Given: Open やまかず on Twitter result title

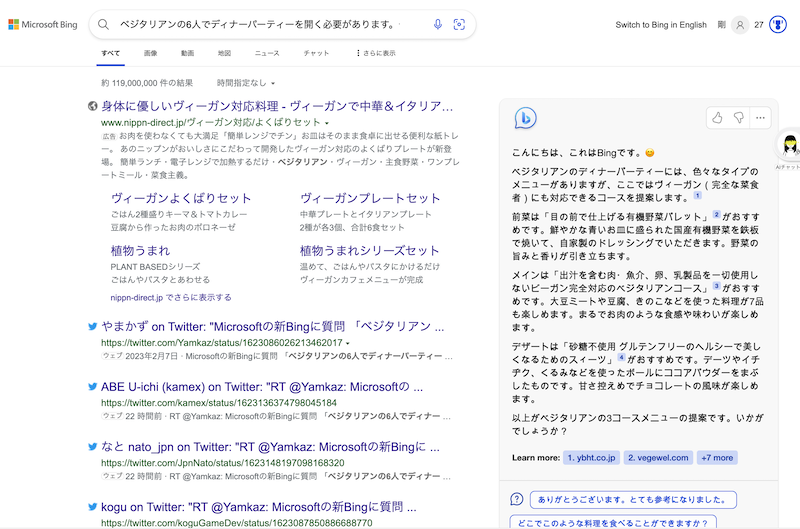Looking at the screenshot, I should (272, 326).
